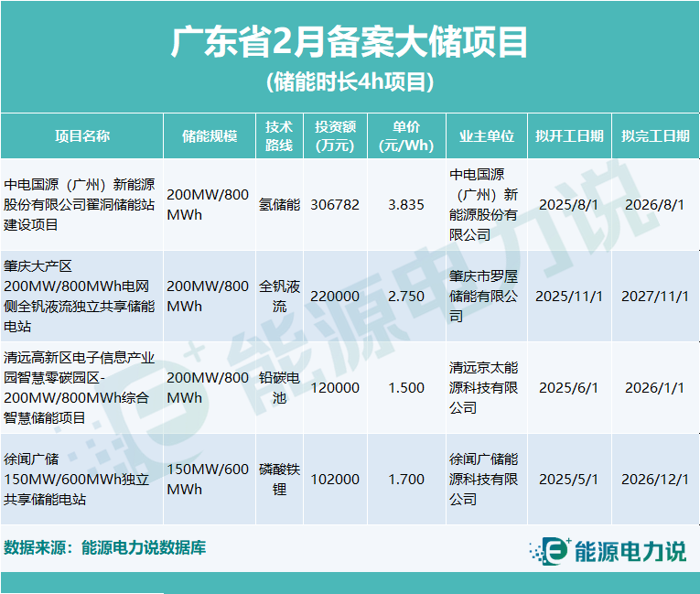
Task: Select the 项目名称 column header
Action: (82, 135)
